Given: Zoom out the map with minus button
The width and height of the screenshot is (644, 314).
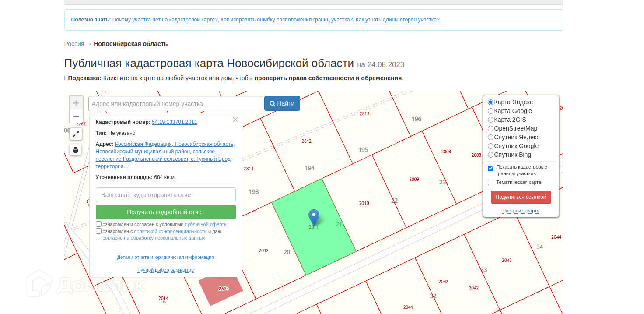Looking at the screenshot, I should 76,116.
